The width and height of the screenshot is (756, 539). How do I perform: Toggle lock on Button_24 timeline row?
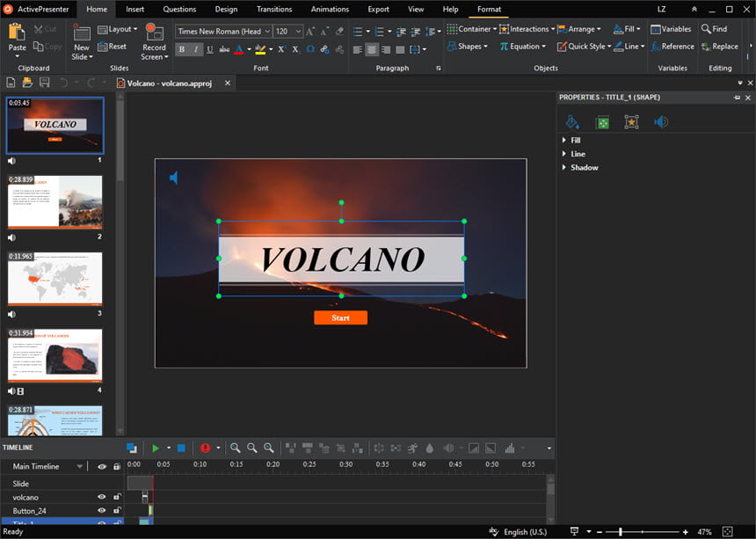click(x=117, y=510)
